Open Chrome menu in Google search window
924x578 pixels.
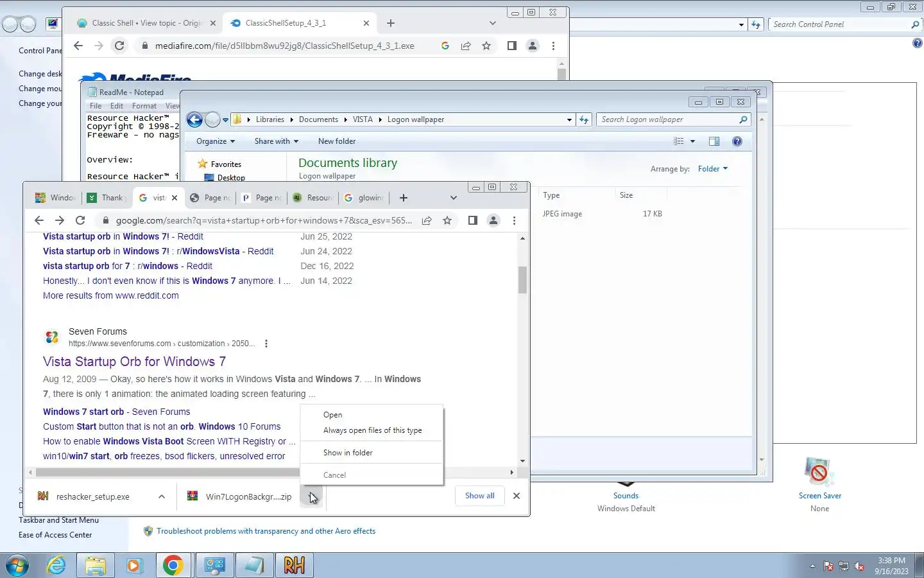(514, 220)
